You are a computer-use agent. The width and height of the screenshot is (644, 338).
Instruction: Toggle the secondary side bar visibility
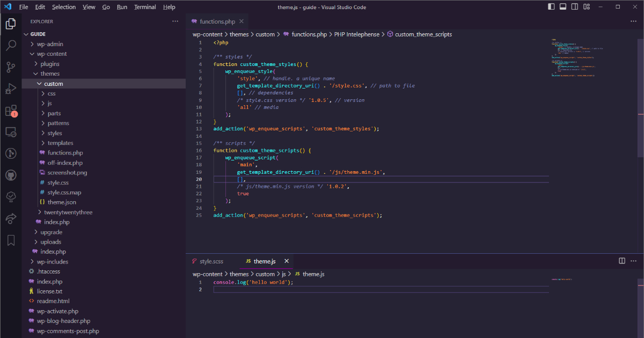point(574,7)
